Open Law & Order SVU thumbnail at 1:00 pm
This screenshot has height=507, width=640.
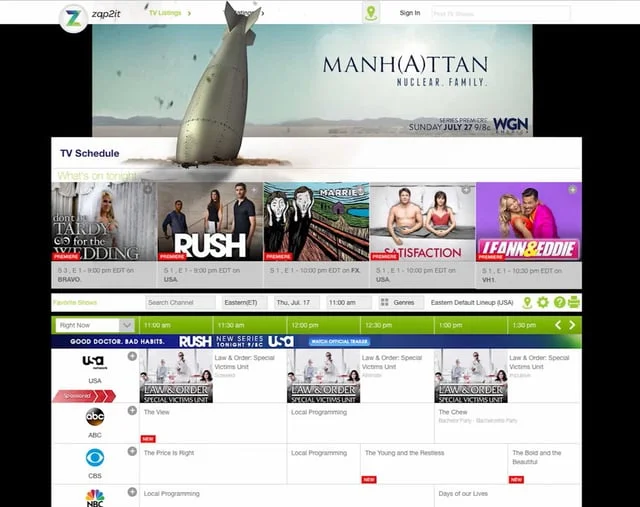pyautogui.click(x=471, y=376)
